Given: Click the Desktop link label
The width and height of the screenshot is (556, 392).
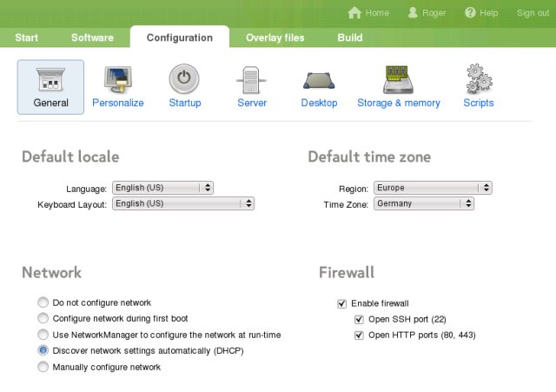Looking at the screenshot, I should [x=319, y=103].
